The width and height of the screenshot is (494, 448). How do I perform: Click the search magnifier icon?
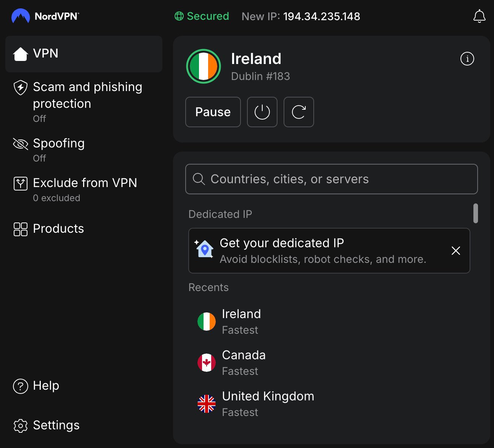coord(199,179)
